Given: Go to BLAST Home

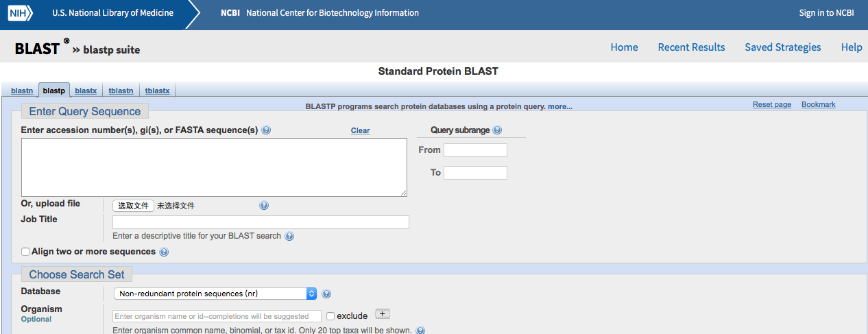Looking at the screenshot, I should pyautogui.click(x=625, y=47).
